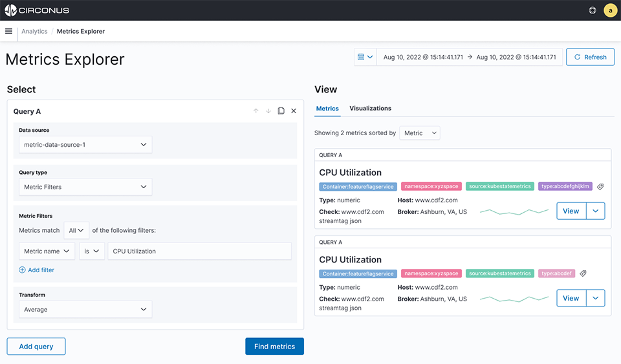The height and width of the screenshot is (364, 621).
Task: Move Query A up with arrow icon
Action: (x=256, y=111)
